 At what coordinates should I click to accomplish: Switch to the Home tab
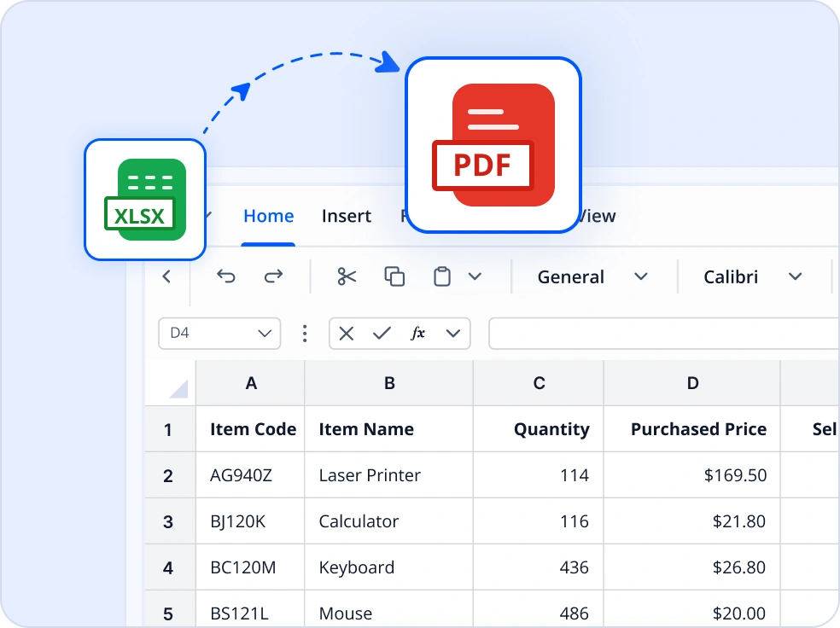coord(268,216)
